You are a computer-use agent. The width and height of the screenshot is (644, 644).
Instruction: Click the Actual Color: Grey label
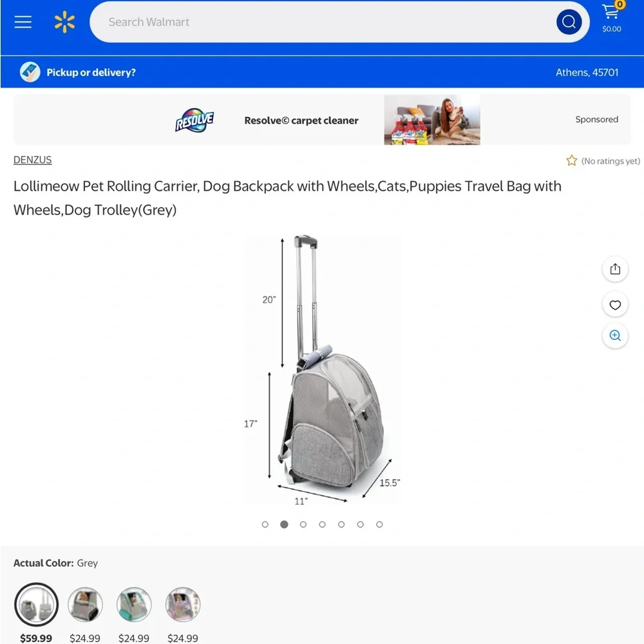(55, 563)
